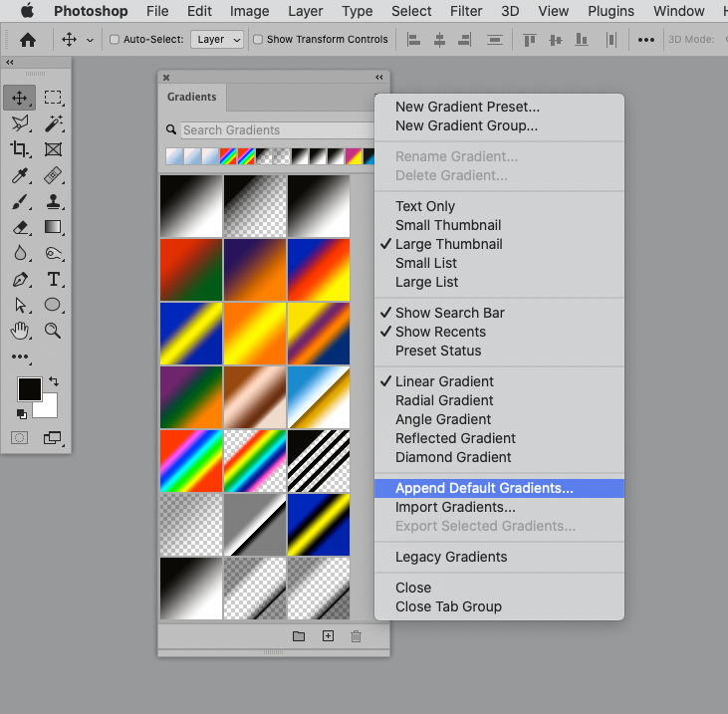
Task: Open the options bar overflow three dots
Action: click(645, 40)
